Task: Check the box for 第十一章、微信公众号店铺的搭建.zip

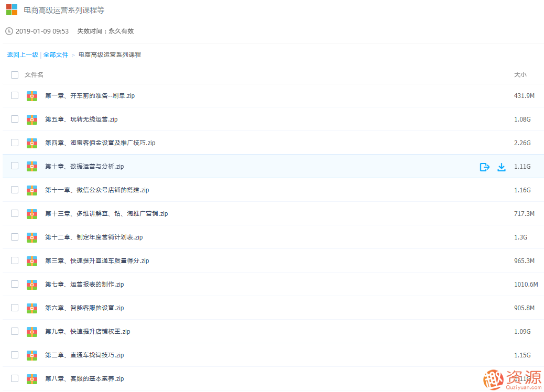Action: click(x=15, y=190)
